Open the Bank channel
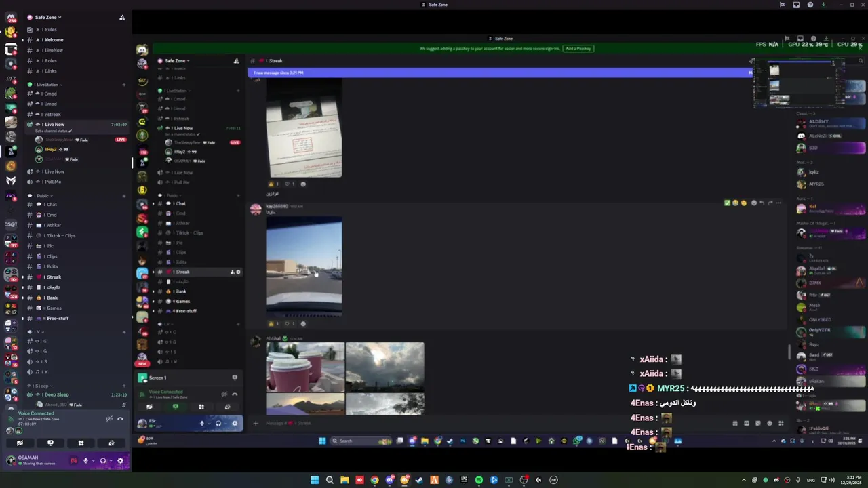Image resolution: width=868 pixels, height=488 pixels. 76,298
